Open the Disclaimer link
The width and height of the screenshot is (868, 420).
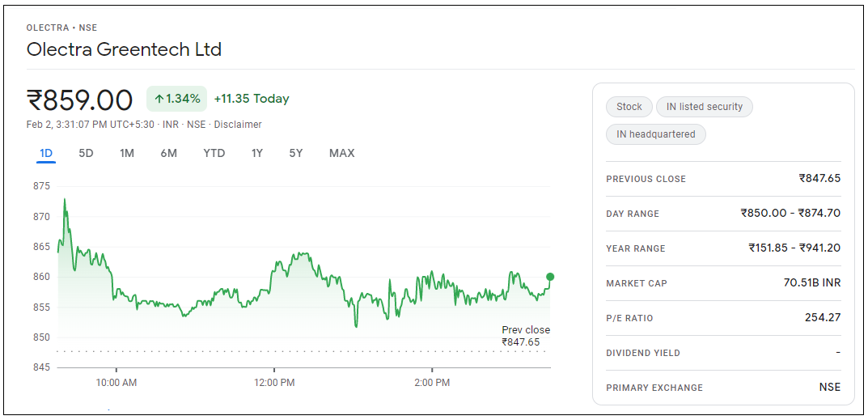pos(236,125)
